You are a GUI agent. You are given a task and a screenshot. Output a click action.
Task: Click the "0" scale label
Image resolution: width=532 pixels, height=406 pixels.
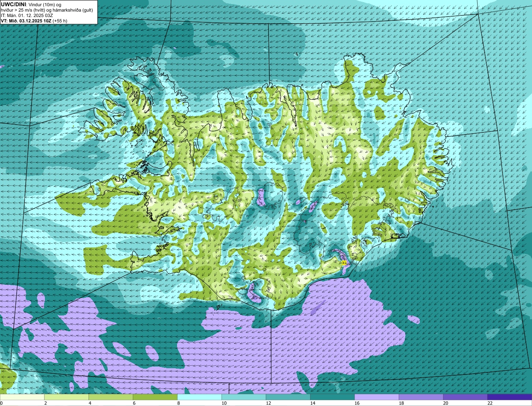tap(1, 403)
